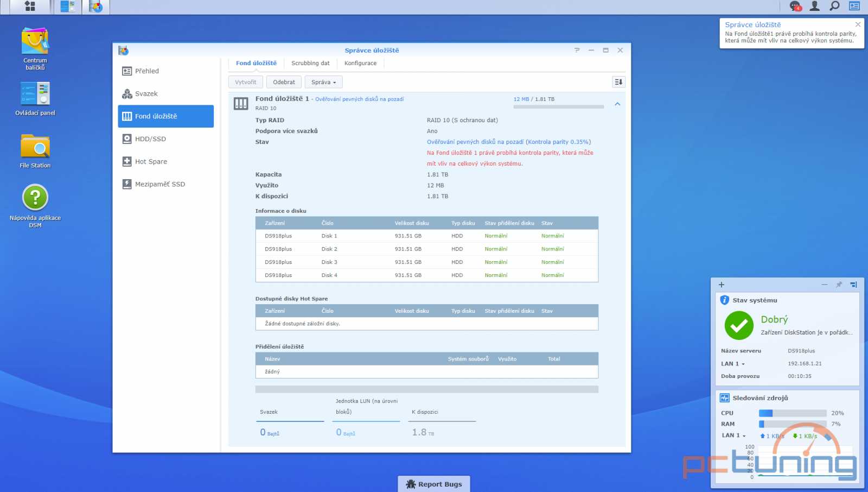
Task: Pin the widget panel
Action: coord(839,285)
